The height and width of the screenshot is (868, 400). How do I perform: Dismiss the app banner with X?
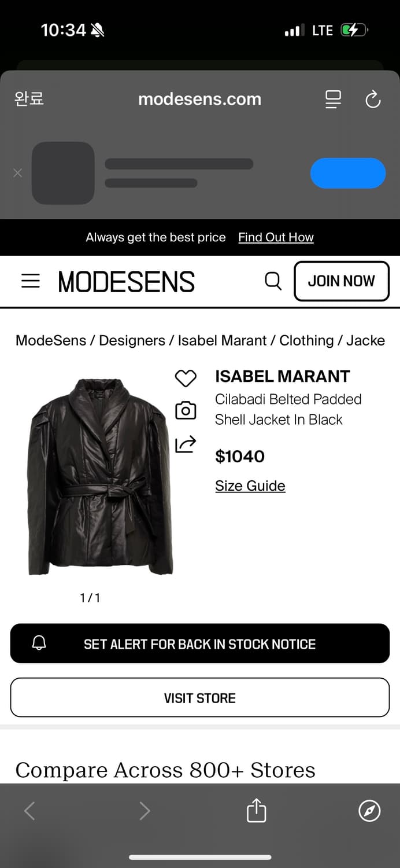tap(18, 173)
